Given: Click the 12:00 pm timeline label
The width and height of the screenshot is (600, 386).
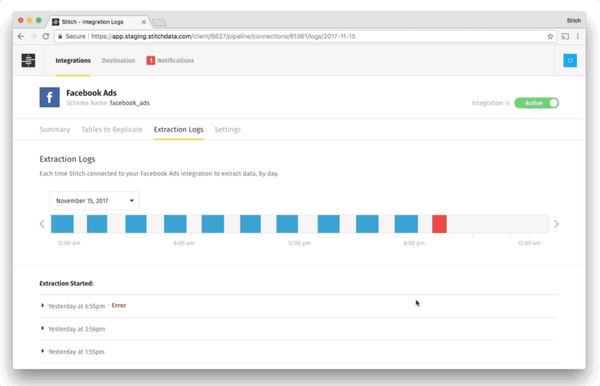Looking at the screenshot, I should pyautogui.click(x=299, y=243).
